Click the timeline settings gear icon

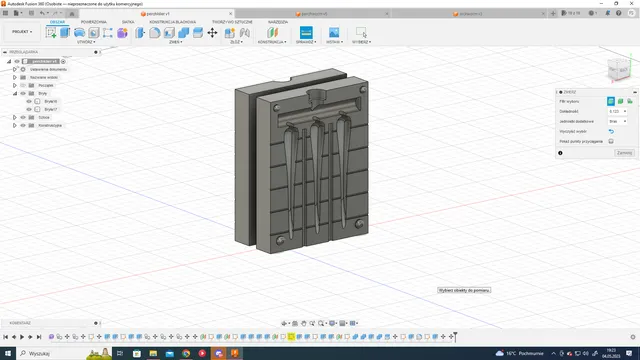pos(633,337)
